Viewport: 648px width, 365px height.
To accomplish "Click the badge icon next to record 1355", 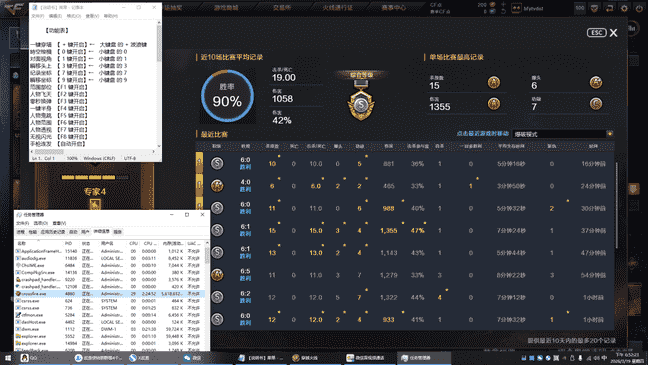I will click(494, 103).
